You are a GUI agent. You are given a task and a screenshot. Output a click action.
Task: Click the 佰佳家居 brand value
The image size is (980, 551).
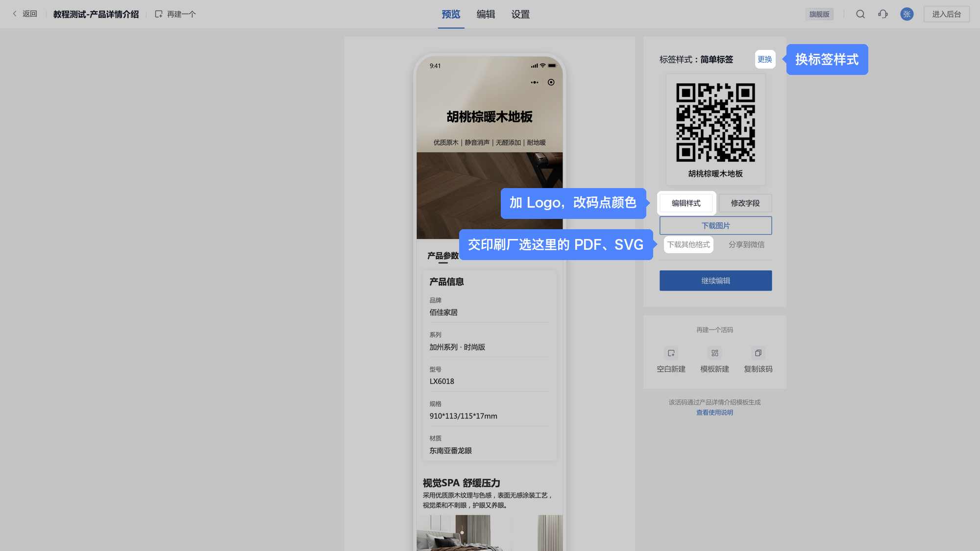point(443,312)
